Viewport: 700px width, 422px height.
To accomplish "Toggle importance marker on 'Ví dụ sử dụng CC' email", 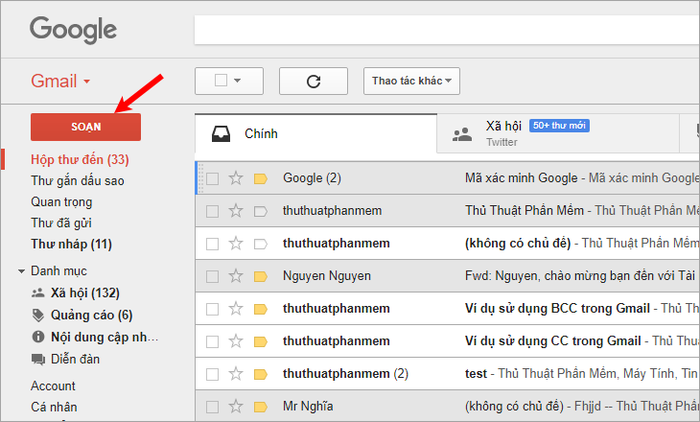I will coord(260,342).
